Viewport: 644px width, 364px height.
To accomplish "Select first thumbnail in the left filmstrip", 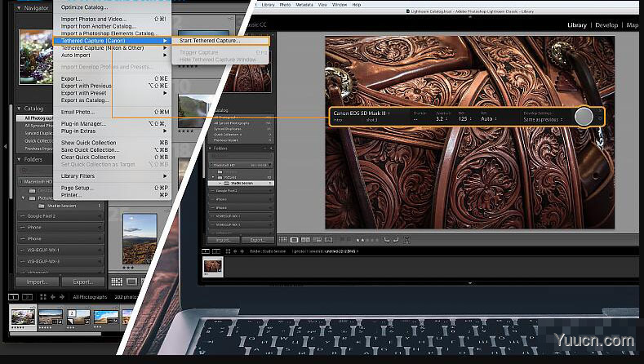I will click(21, 317).
